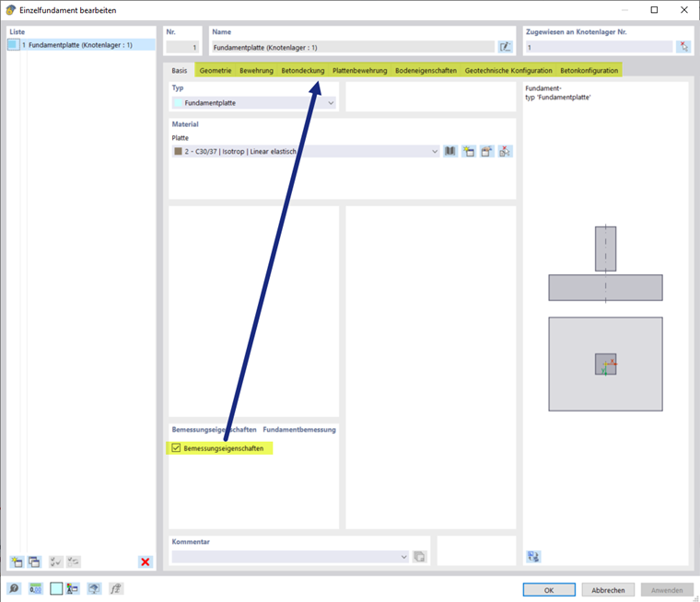Click the pick-in-graphic icon beside Knotenlager Nr.

click(x=683, y=47)
